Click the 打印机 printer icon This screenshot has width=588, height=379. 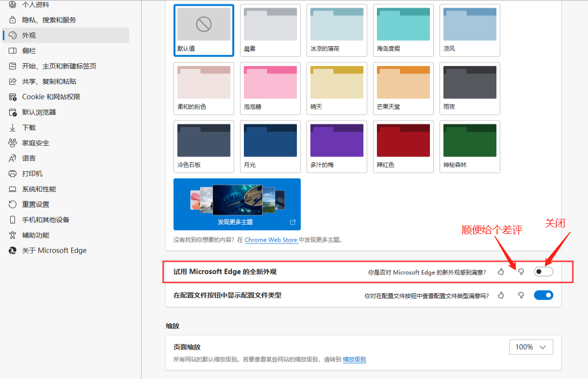pyautogui.click(x=13, y=174)
